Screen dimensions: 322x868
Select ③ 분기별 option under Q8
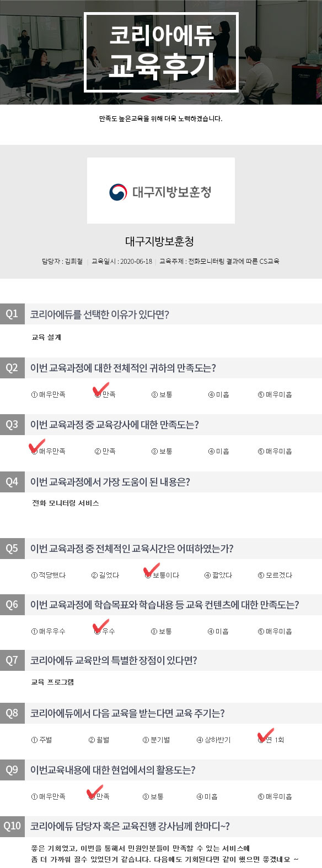(156, 740)
